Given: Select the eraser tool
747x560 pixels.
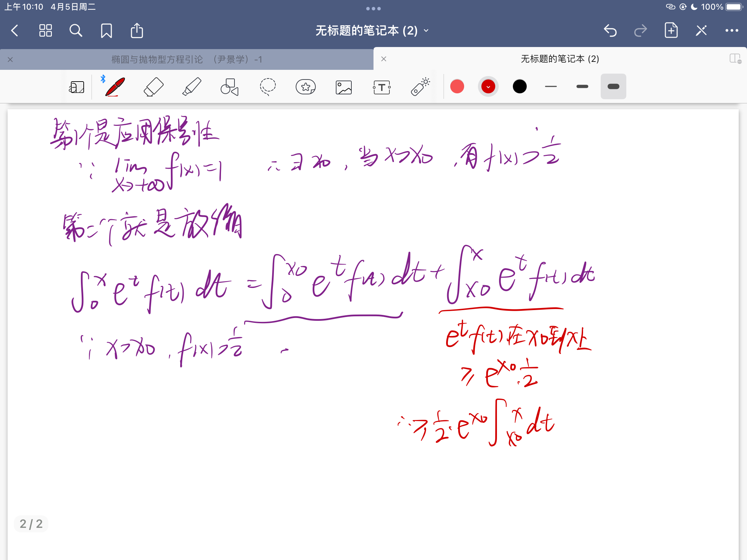Looking at the screenshot, I should [x=153, y=87].
